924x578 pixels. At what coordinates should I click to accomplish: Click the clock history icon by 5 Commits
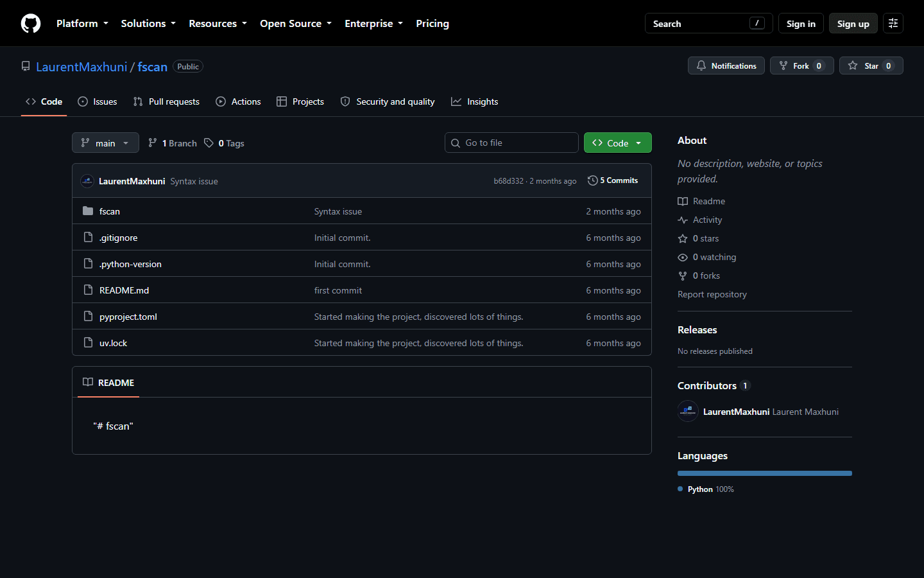[593, 180]
